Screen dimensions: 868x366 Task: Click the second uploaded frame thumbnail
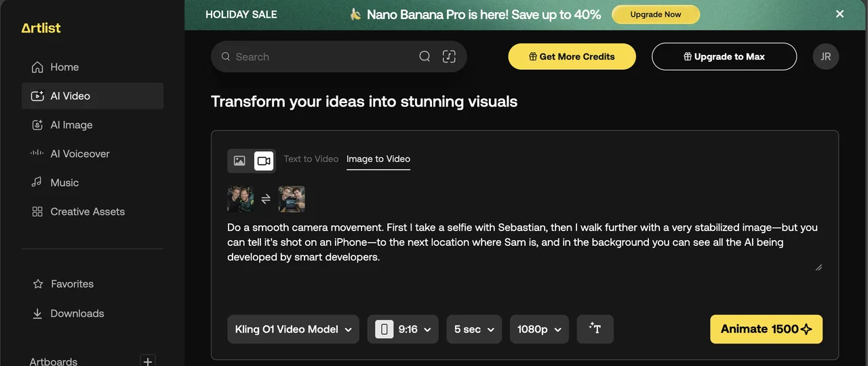292,199
